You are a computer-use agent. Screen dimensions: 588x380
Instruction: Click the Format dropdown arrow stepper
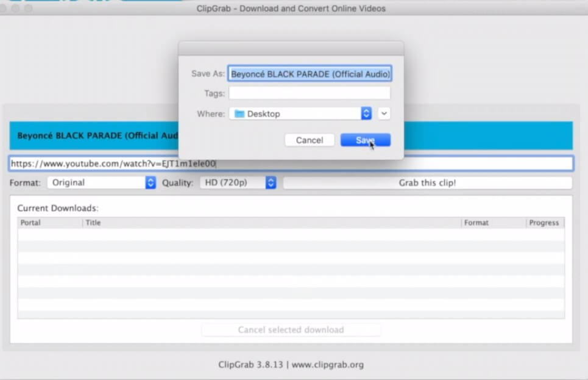[x=151, y=182]
